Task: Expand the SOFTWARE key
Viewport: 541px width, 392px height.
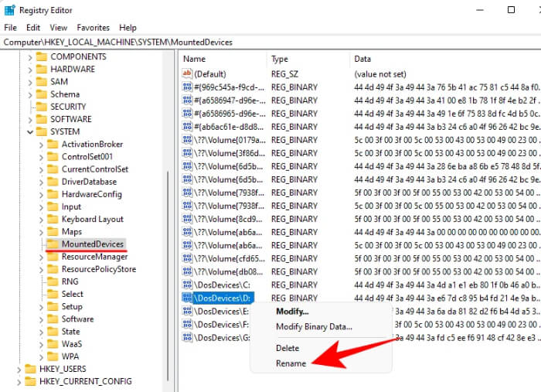Action: coord(30,119)
